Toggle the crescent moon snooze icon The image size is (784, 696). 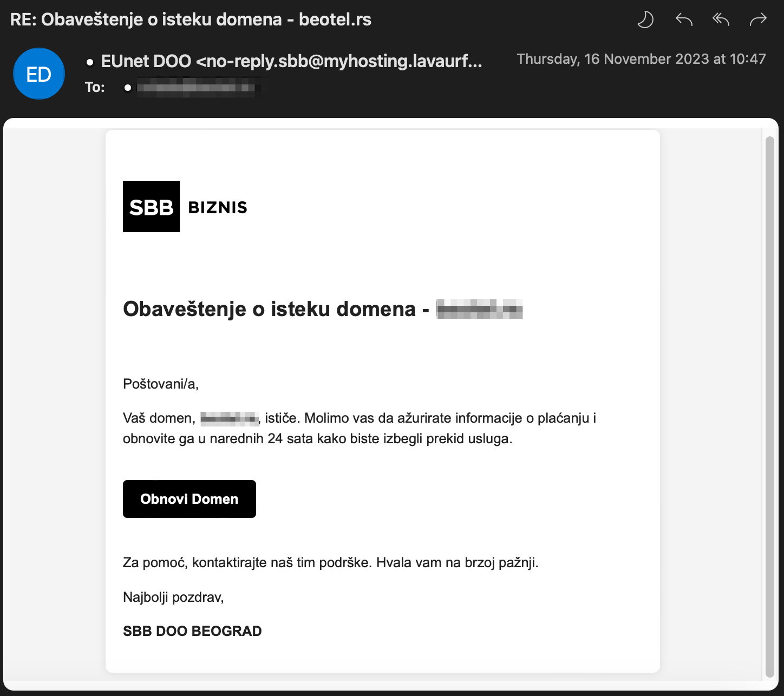pos(645,18)
